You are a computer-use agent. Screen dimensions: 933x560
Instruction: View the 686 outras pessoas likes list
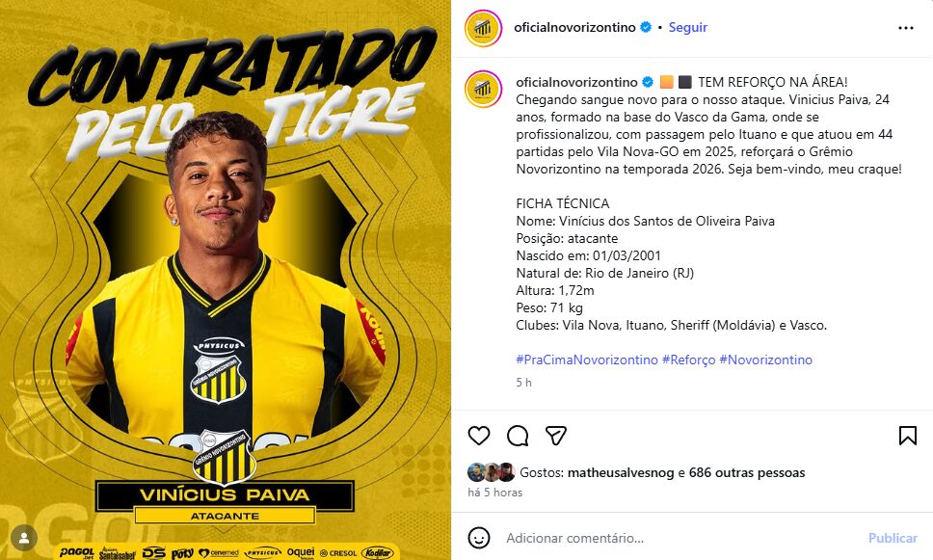[747, 472]
